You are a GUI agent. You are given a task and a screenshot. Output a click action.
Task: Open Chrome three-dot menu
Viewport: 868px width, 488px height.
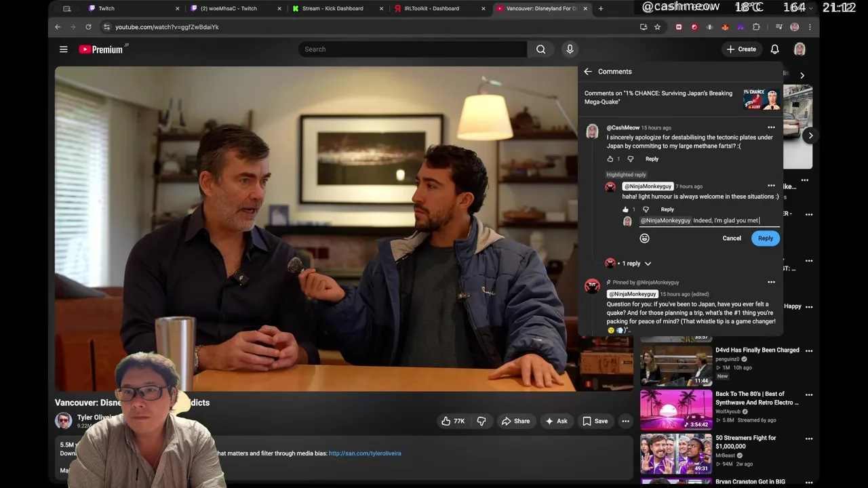pos(810,27)
